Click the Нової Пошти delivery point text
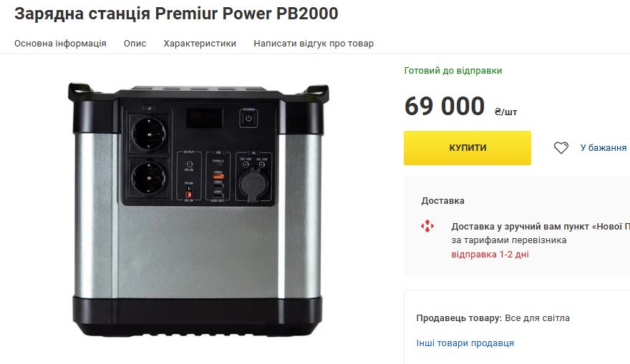Viewport: 630px width, 364px height. 541,227
